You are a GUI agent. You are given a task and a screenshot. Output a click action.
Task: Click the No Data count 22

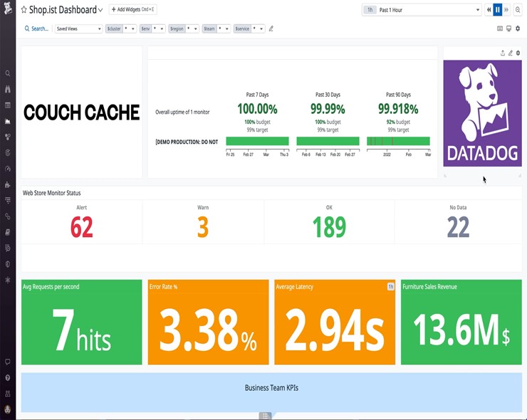coord(458,227)
